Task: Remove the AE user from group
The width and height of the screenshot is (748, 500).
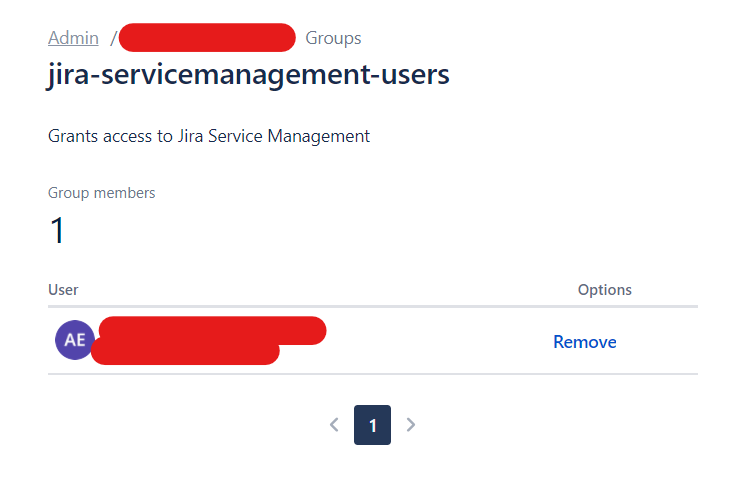Action: 584,342
